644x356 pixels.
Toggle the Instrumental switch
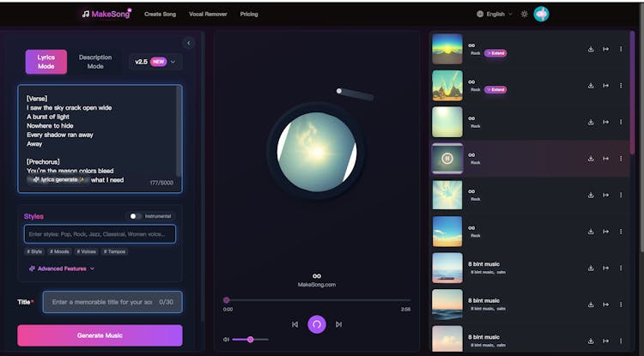click(x=136, y=216)
